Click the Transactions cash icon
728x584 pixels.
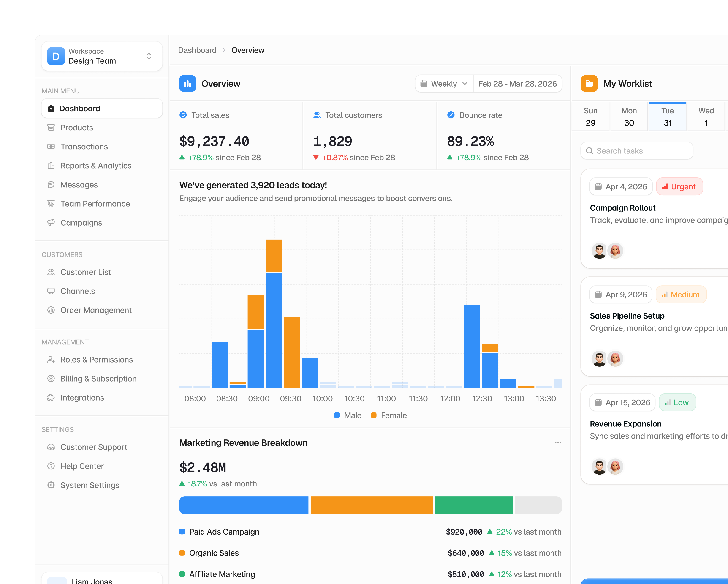pos(51,147)
